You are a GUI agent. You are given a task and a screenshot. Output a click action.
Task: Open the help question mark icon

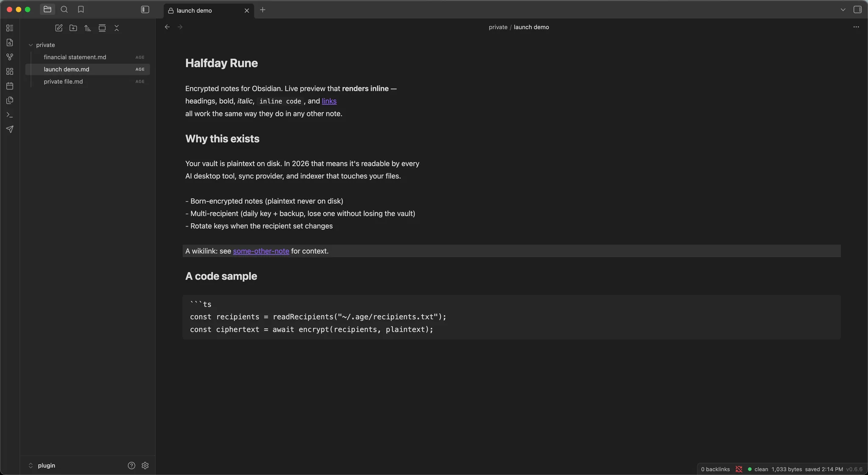pos(131,466)
